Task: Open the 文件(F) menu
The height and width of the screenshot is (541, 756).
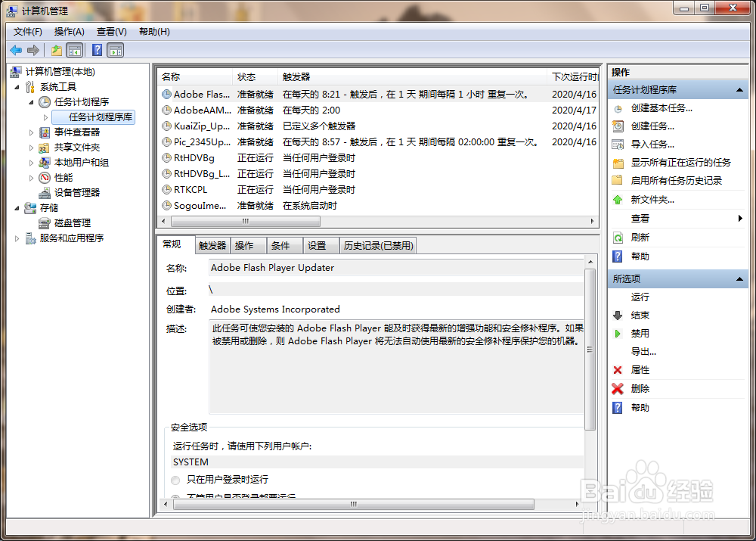Action: point(27,32)
